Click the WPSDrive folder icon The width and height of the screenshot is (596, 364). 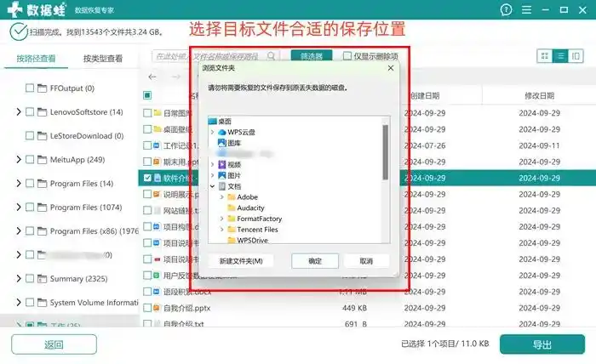231,241
